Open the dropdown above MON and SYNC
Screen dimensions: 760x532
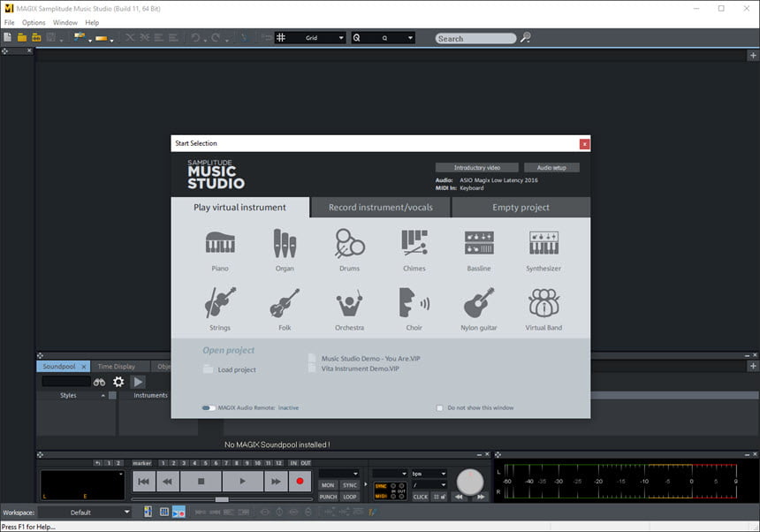point(338,474)
